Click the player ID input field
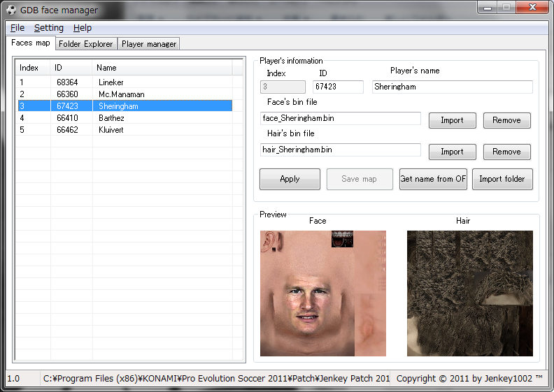554x392 pixels. point(338,87)
